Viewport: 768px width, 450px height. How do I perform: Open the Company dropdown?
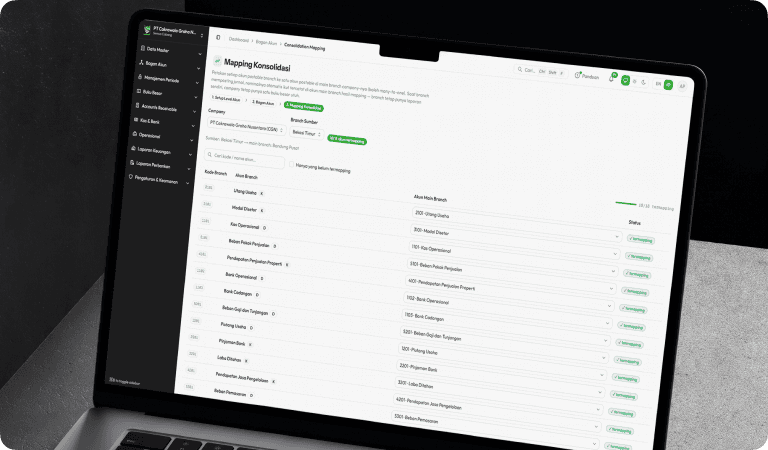[x=246, y=126]
